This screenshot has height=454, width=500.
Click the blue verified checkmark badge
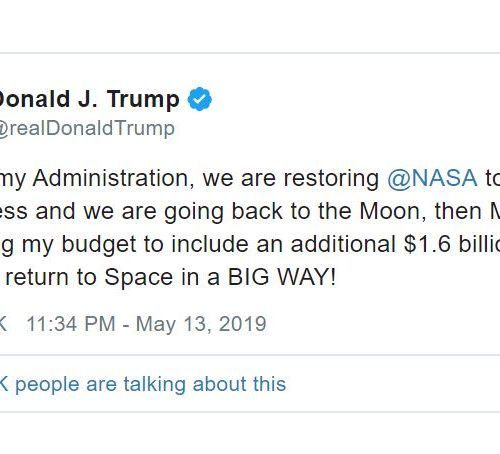(x=200, y=99)
